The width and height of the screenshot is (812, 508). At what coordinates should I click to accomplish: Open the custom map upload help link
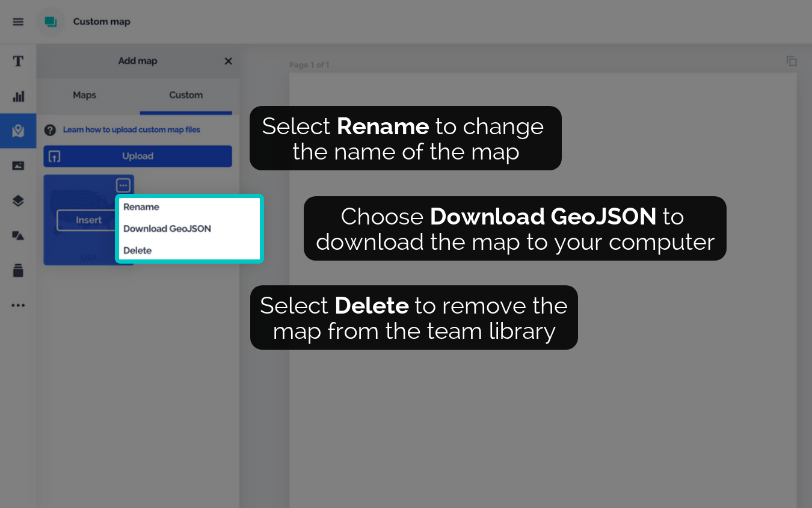131,129
